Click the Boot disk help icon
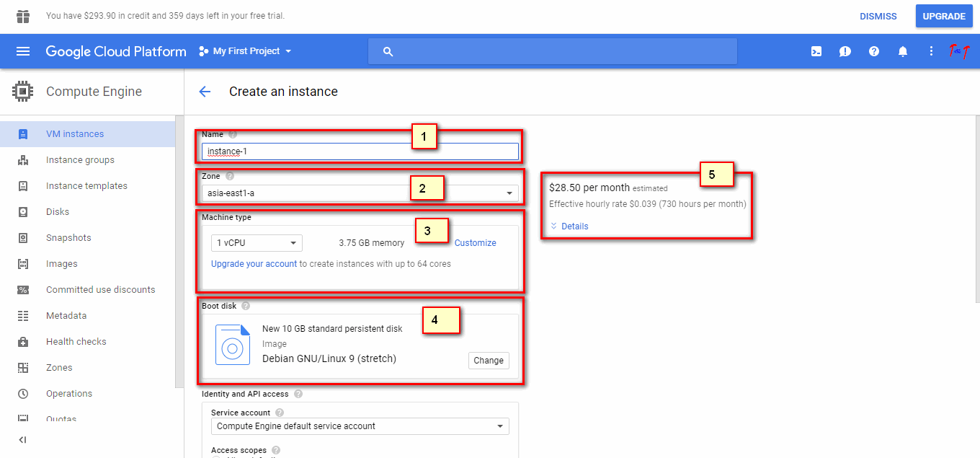The height and width of the screenshot is (458, 980). point(246,306)
